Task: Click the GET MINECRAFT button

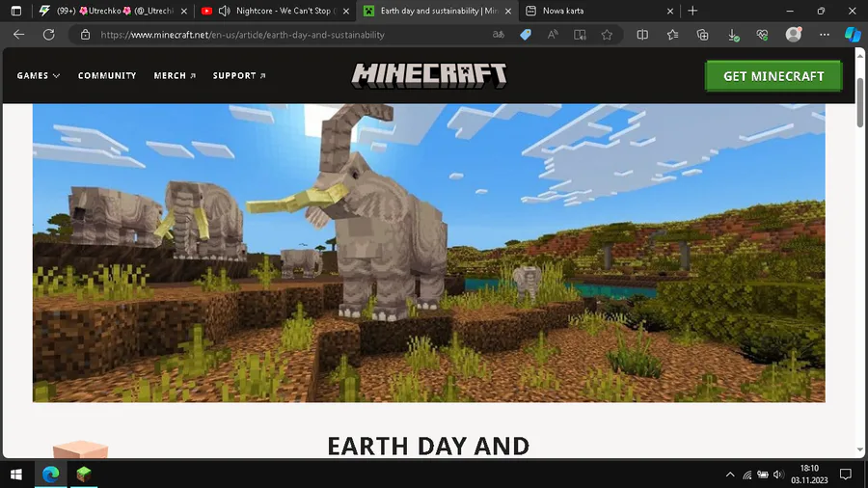Action: coord(773,76)
